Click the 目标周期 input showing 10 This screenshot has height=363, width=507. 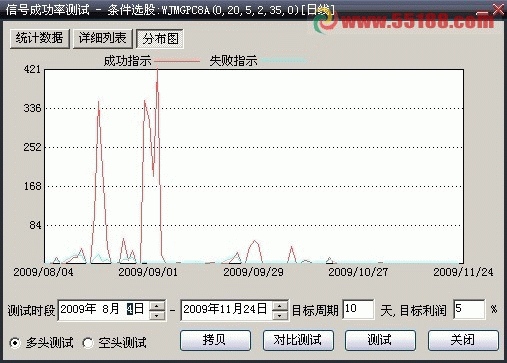(358, 309)
